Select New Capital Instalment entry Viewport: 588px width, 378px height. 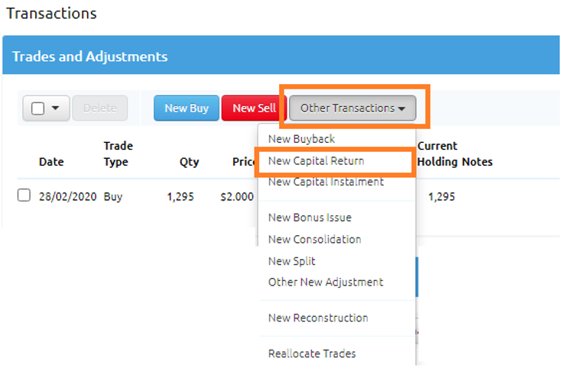[x=326, y=182]
